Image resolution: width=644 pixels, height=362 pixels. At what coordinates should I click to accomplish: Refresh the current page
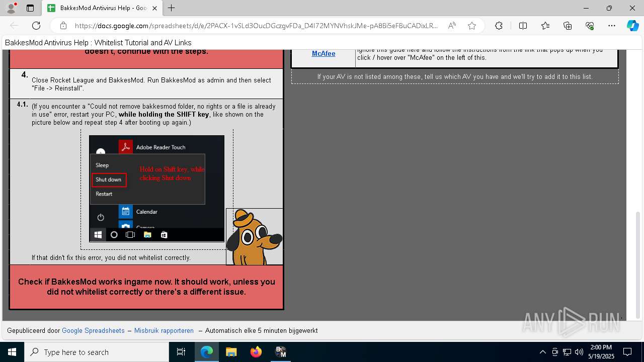point(36,26)
